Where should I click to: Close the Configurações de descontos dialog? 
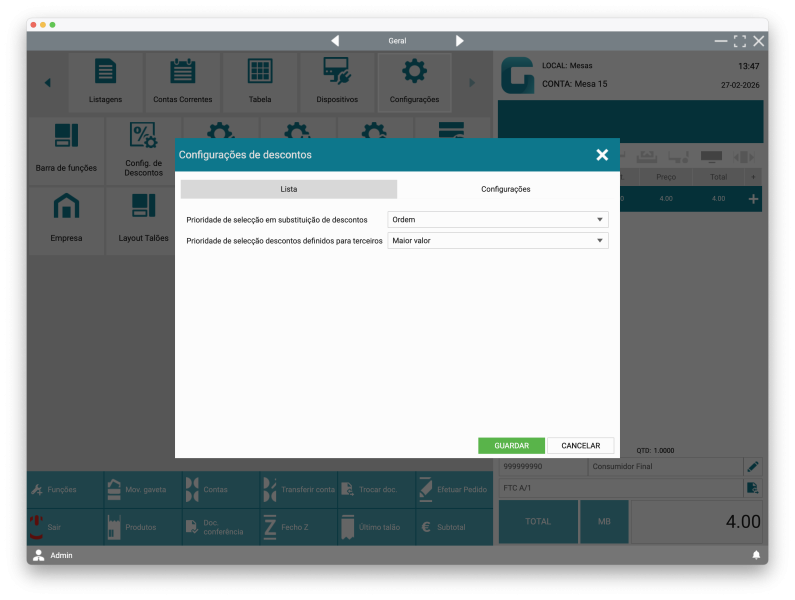[x=602, y=155]
